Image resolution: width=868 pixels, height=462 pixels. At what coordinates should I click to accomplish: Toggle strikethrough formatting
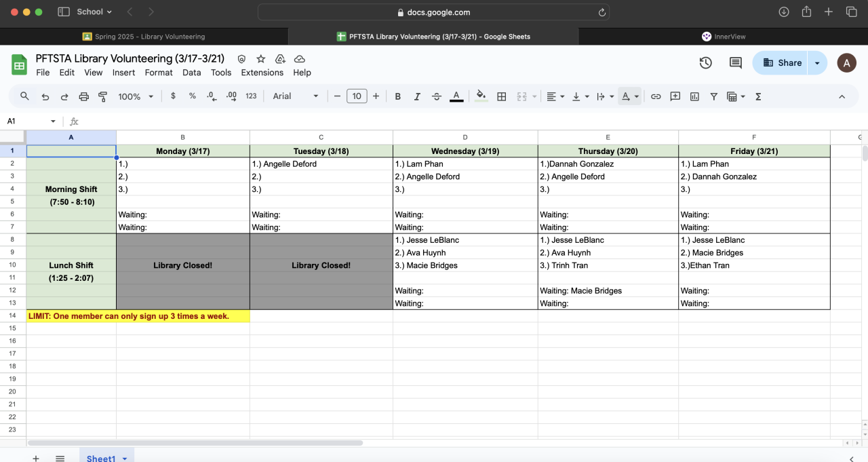(437, 96)
